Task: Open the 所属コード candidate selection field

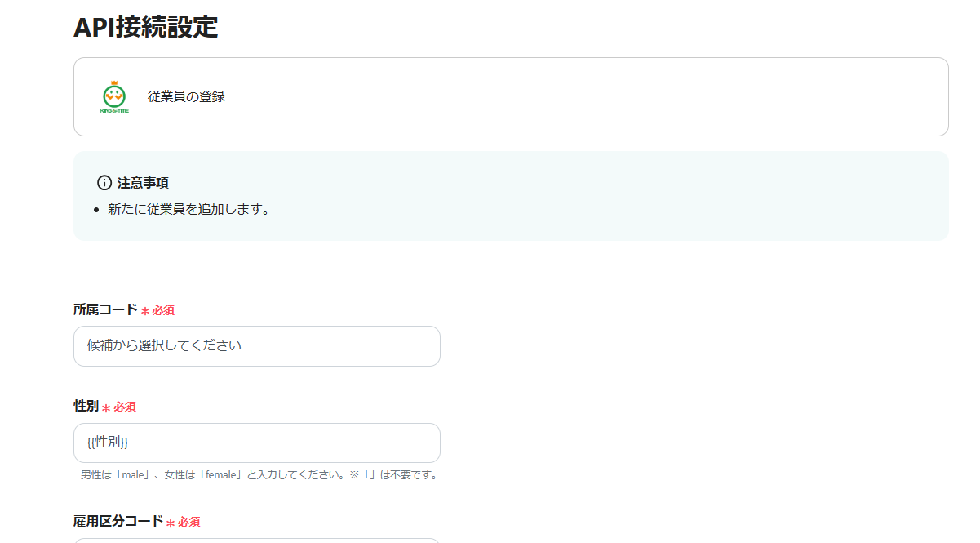Action: point(257,346)
